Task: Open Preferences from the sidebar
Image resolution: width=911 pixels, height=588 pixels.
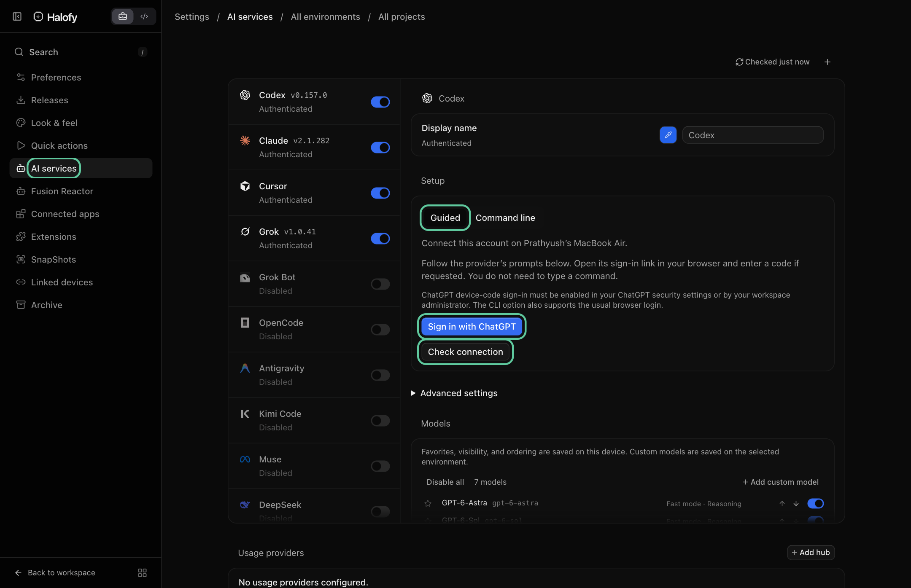Action: (81, 77)
